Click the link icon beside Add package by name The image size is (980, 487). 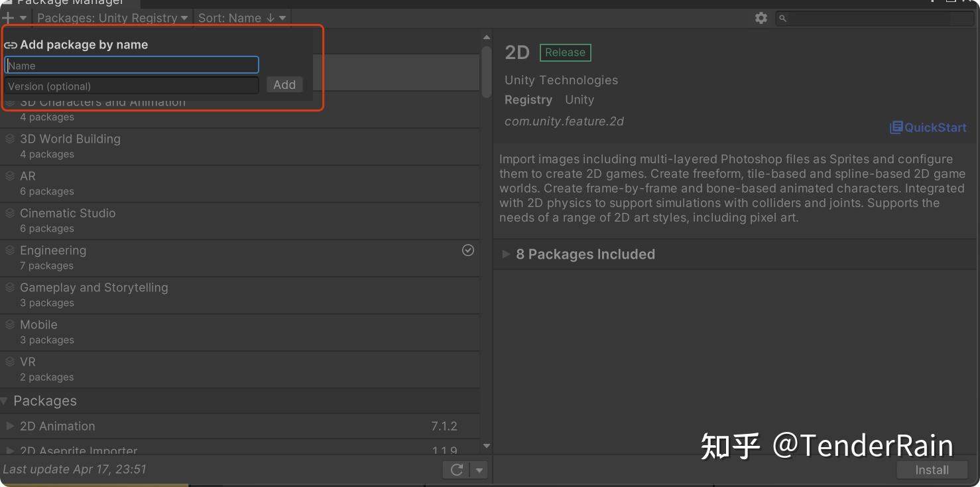point(11,44)
